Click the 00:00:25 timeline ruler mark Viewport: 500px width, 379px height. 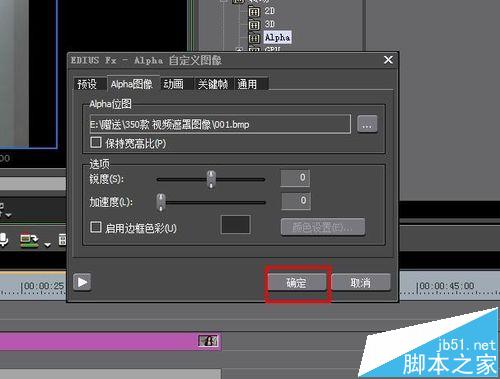click(43, 286)
